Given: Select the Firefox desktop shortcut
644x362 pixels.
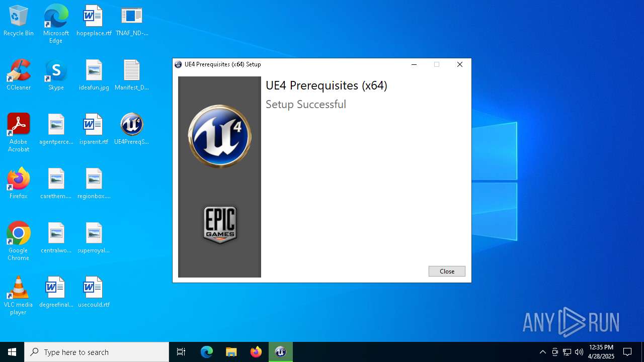Looking at the screenshot, I should point(19,184).
